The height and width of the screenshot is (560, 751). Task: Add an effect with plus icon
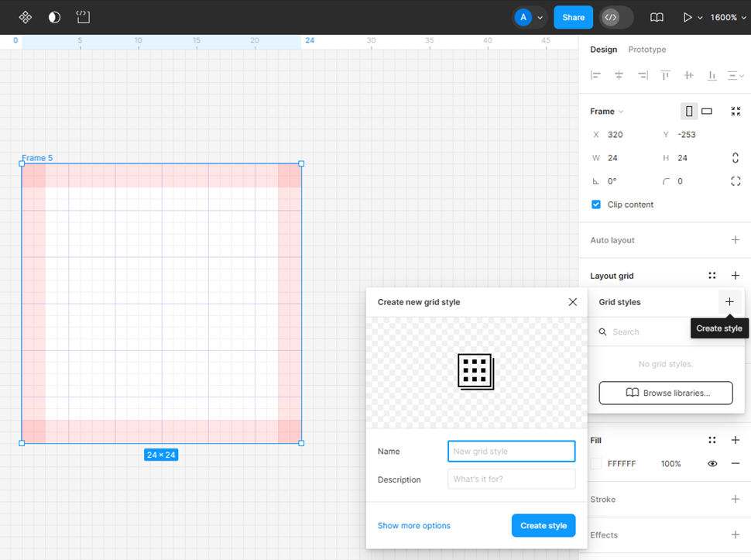tap(736, 534)
